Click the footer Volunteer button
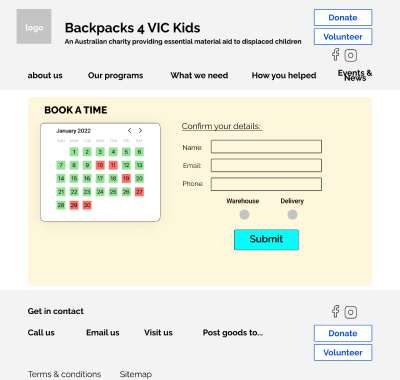 coord(343,353)
